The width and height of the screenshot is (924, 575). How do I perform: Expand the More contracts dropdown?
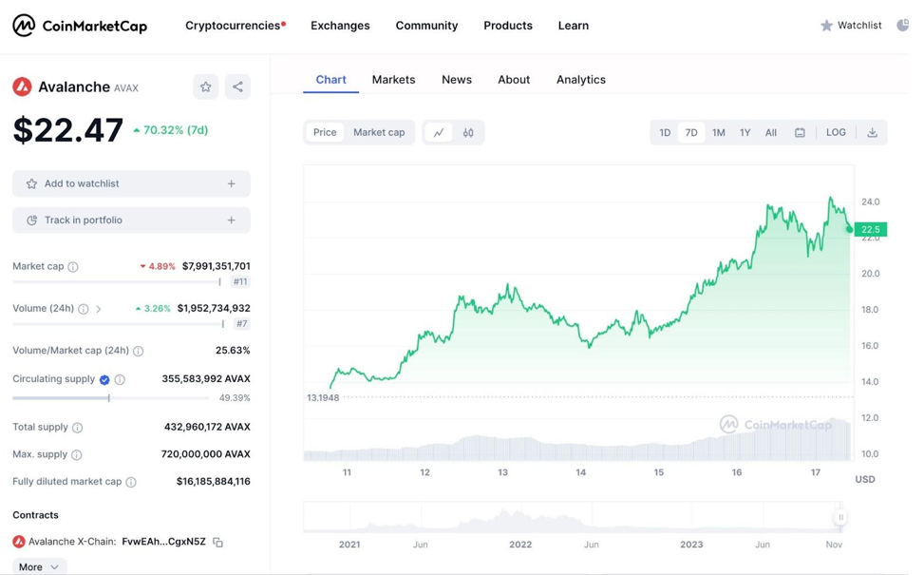40,566
